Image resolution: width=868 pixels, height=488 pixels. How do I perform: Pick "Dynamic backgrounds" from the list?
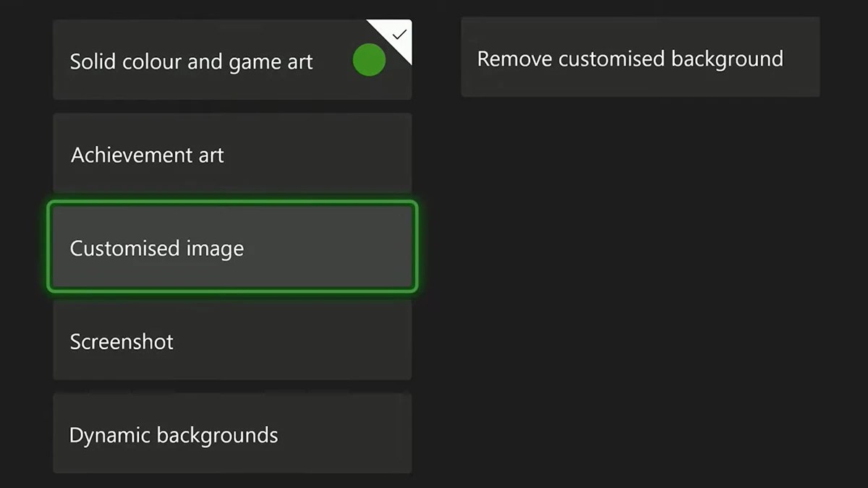(231, 434)
